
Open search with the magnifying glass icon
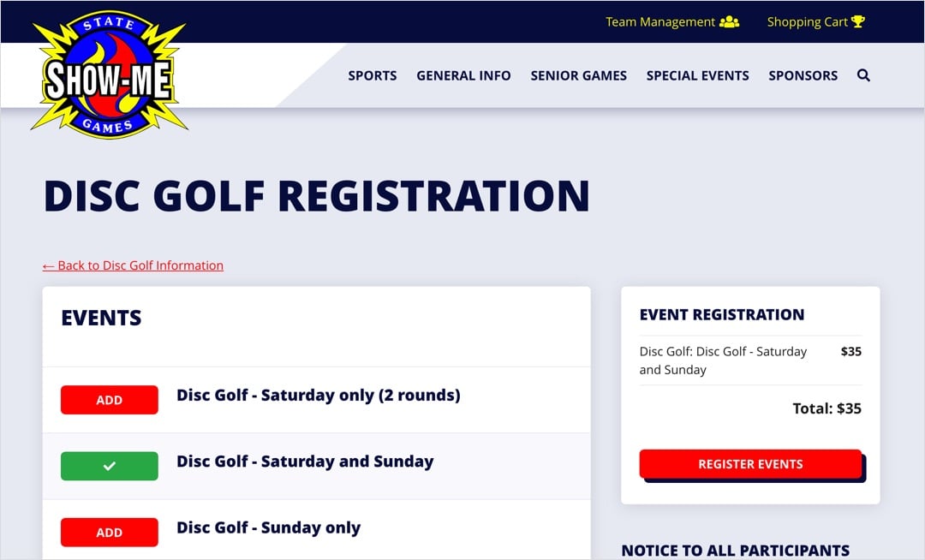point(863,75)
